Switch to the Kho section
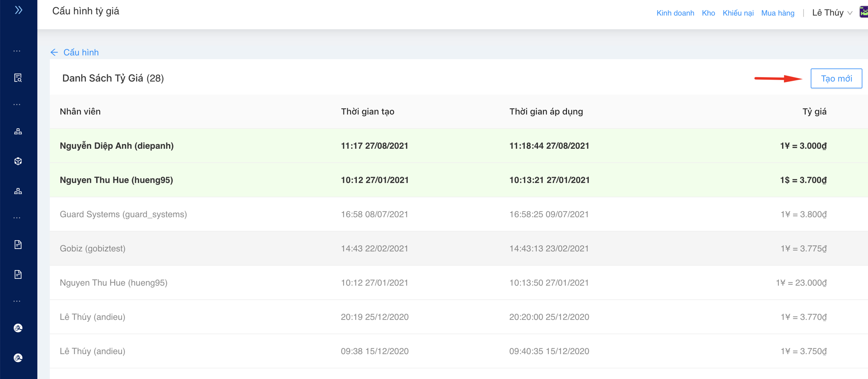 pyautogui.click(x=708, y=13)
